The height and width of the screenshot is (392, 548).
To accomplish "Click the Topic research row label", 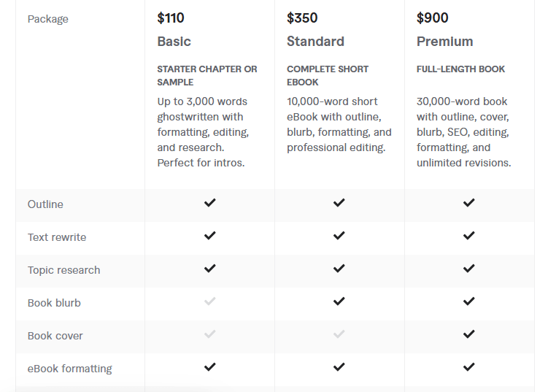I will click(x=64, y=270).
